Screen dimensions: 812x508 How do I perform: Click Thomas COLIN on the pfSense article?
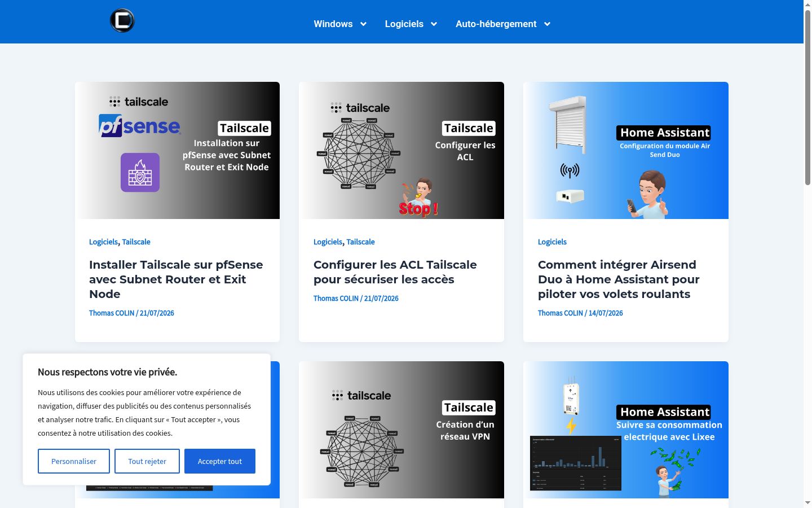(x=112, y=313)
